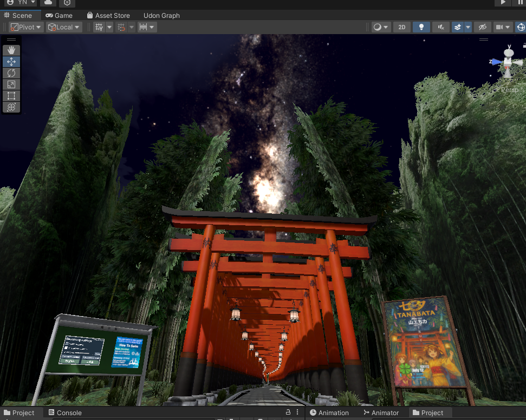Toggle scene lighting lightbulb
The width and height of the screenshot is (526, 420).
421,27
